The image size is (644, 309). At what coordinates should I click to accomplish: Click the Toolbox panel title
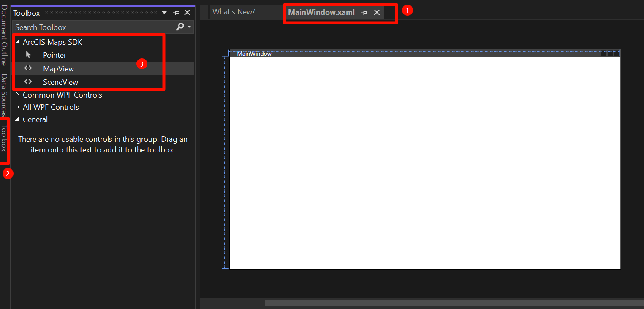click(x=27, y=13)
